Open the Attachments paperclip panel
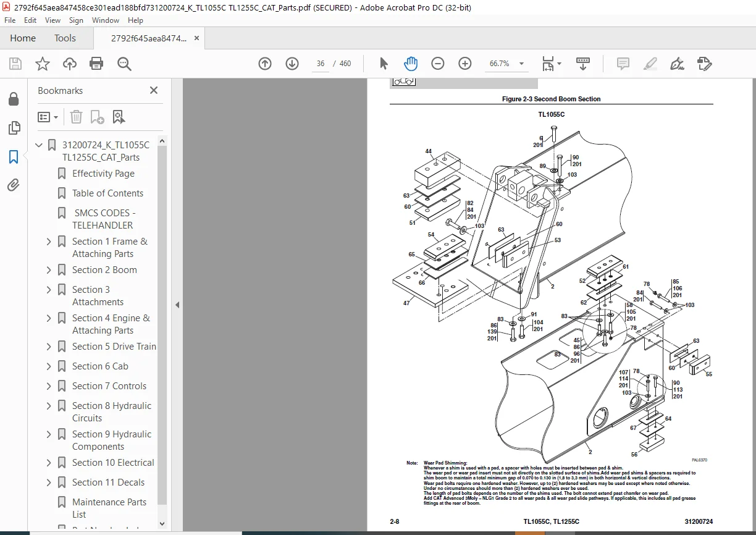This screenshot has width=756, height=535. pyautogui.click(x=14, y=185)
